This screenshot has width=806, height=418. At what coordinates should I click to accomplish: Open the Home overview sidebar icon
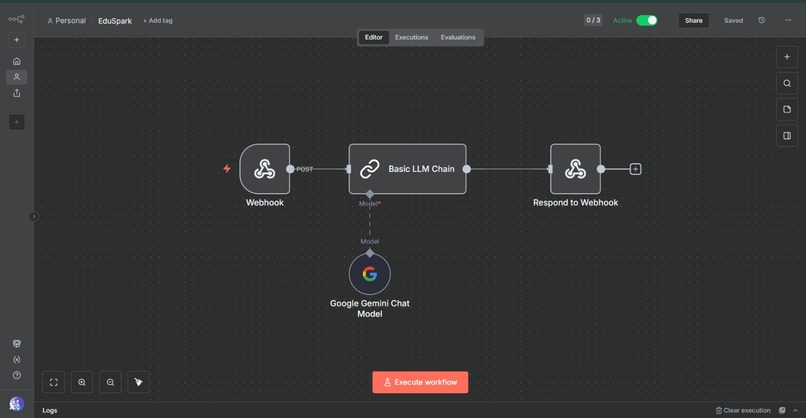(16, 61)
